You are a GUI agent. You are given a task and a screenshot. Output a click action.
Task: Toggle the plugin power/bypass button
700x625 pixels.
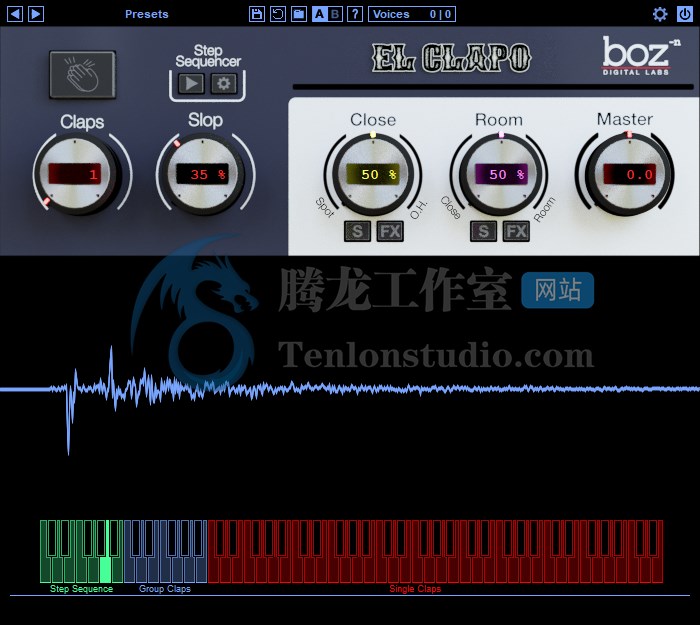click(x=685, y=14)
